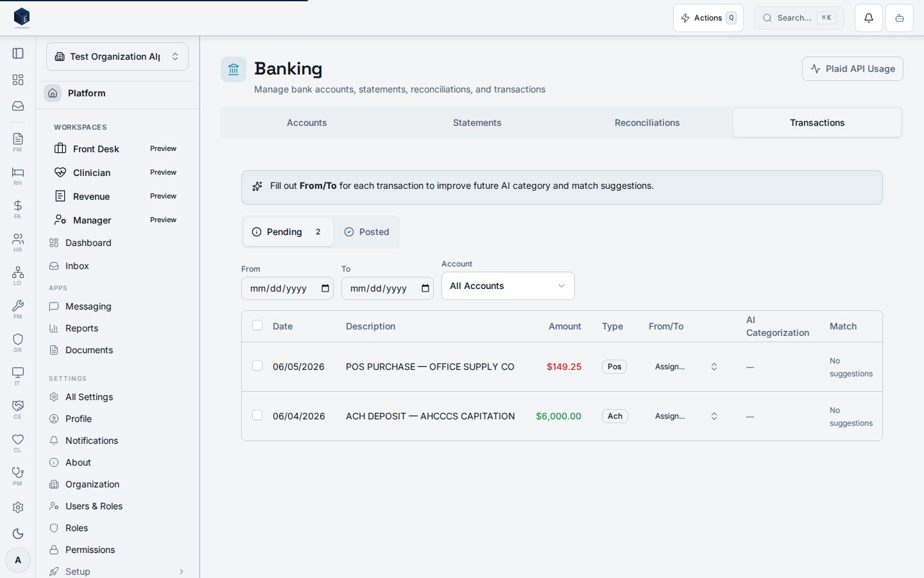
Task: Open Revenue workspace
Action: [x=117, y=197]
